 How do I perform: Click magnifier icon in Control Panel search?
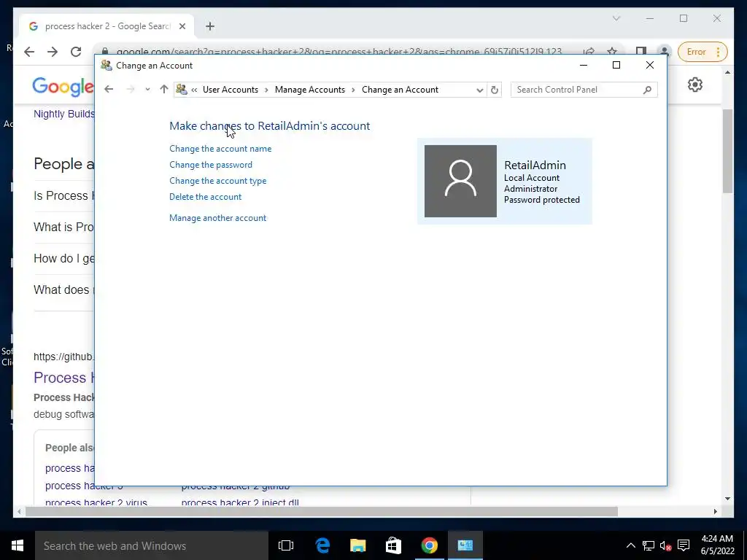(647, 90)
